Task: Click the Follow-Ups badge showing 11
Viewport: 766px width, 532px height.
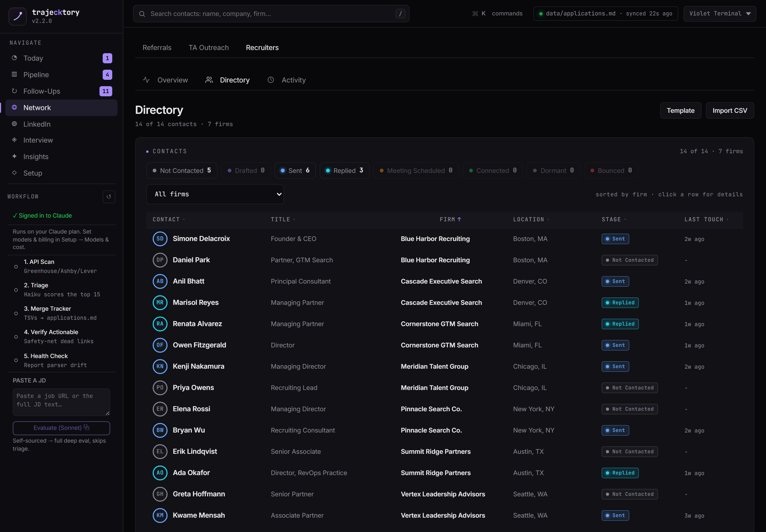Action: (x=106, y=91)
